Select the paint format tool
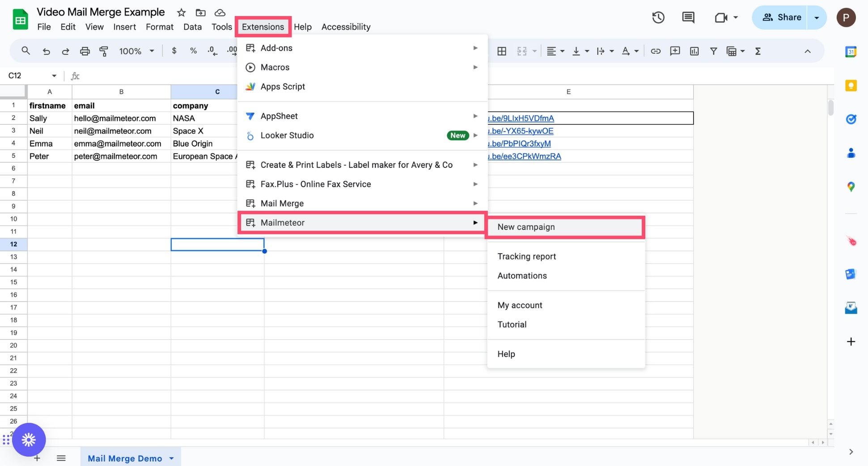This screenshot has width=868, height=466. 104,51
